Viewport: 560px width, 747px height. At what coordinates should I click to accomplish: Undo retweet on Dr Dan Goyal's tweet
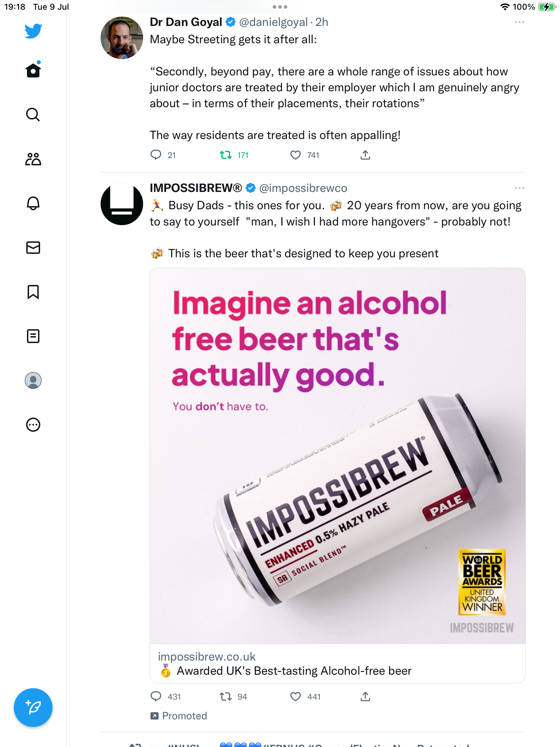pos(226,155)
